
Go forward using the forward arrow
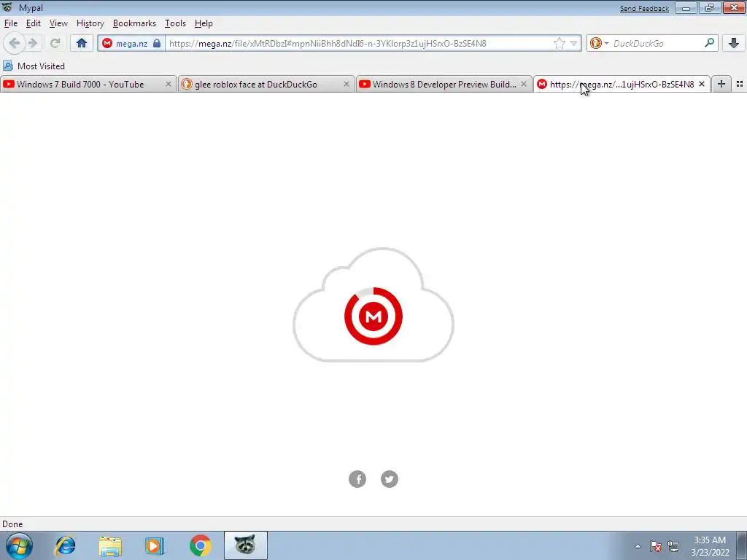32,43
